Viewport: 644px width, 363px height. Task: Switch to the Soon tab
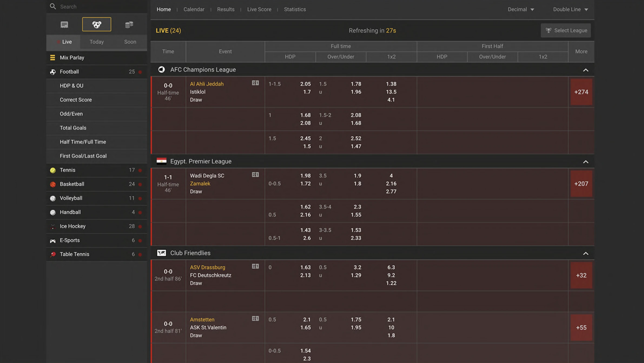coord(130,42)
